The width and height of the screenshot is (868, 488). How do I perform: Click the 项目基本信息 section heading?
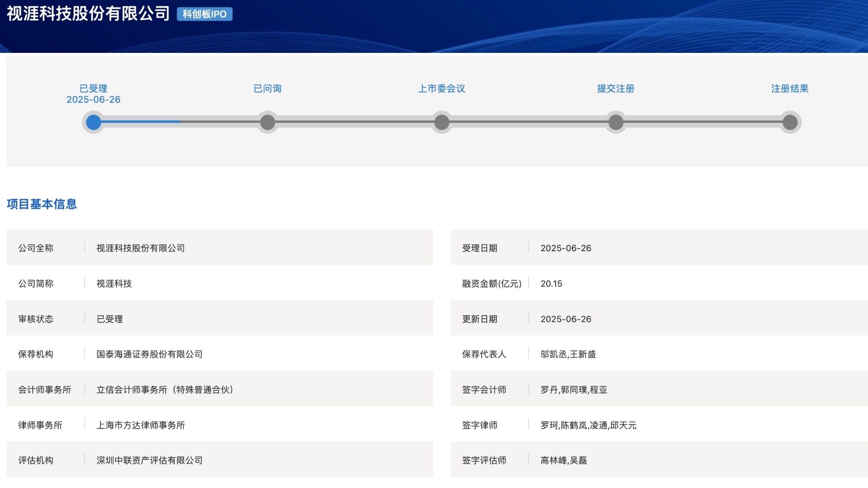tap(42, 204)
